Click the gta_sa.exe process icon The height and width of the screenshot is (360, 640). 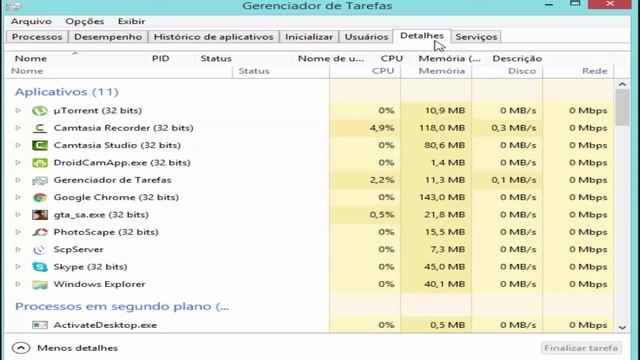pyautogui.click(x=40, y=215)
